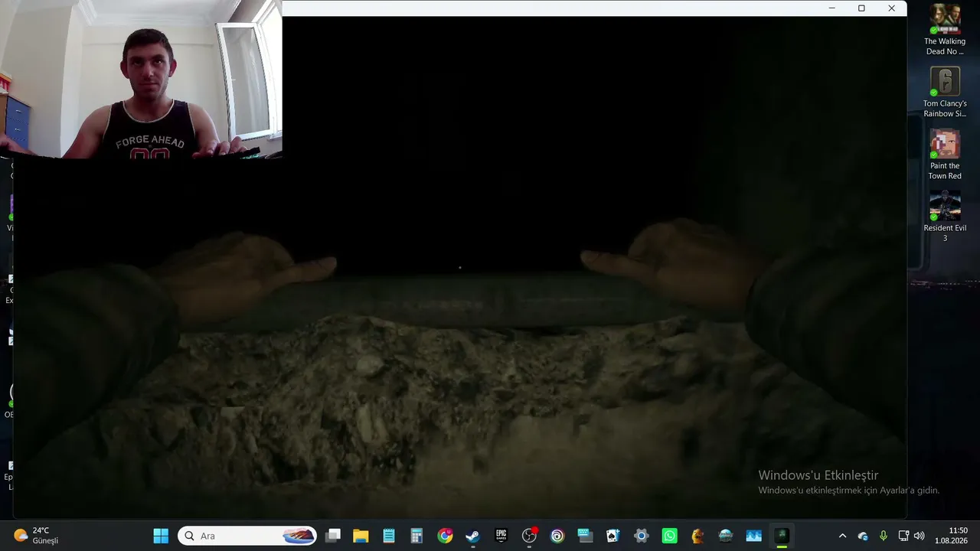Launch Solitaire cards icon in taskbar
Viewport: 980px width, 551px height.
pyautogui.click(x=613, y=536)
